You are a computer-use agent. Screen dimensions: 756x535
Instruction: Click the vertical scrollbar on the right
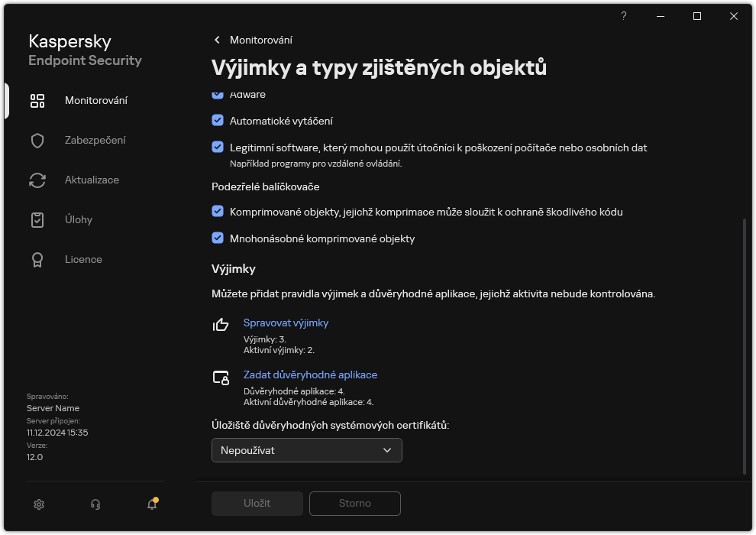(x=744, y=306)
